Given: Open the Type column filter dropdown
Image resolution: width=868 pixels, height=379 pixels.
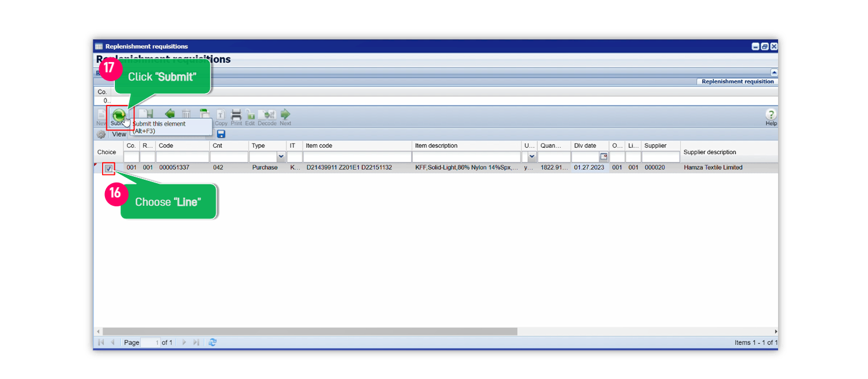Looking at the screenshot, I should [x=281, y=156].
